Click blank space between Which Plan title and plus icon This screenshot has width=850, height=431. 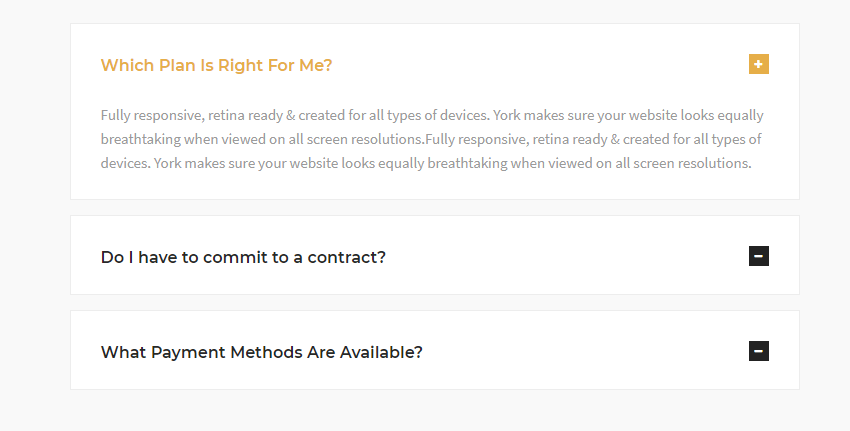click(540, 66)
